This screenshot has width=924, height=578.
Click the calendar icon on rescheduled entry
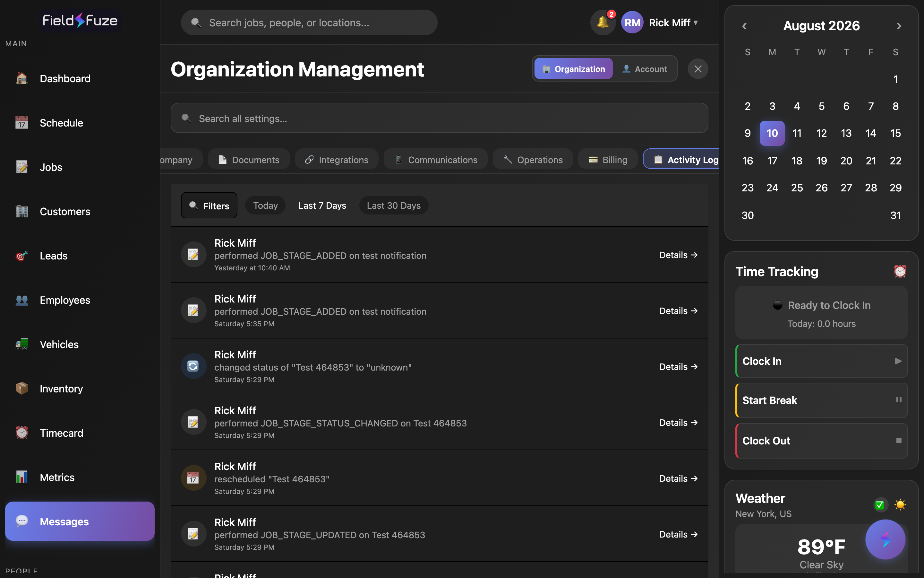193,478
